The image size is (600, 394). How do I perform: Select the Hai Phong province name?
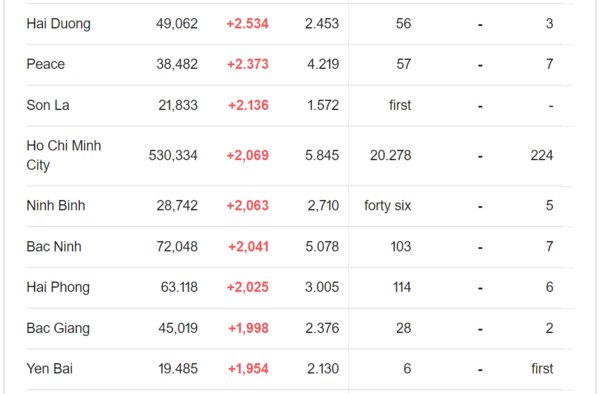coord(58,287)
